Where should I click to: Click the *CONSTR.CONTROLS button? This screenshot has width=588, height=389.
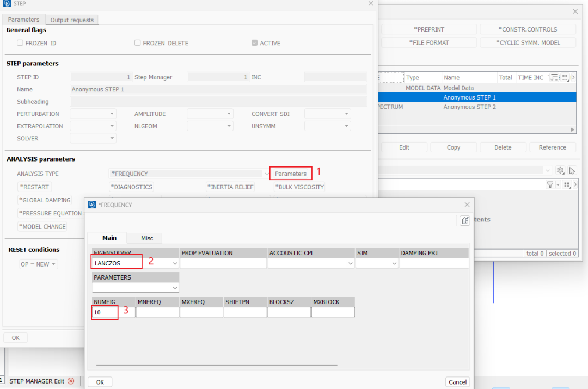click(528, 29)
